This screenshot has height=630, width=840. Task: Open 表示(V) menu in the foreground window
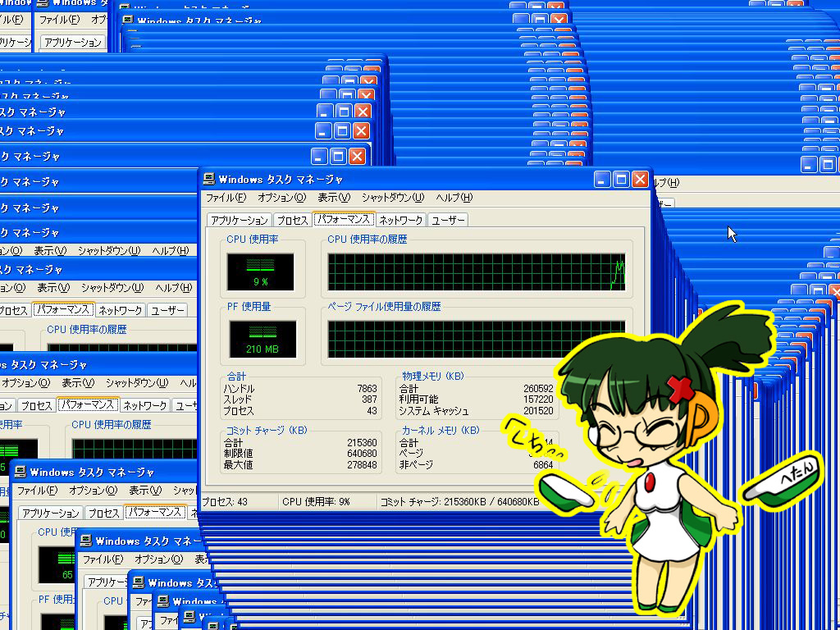pos(334,198)
